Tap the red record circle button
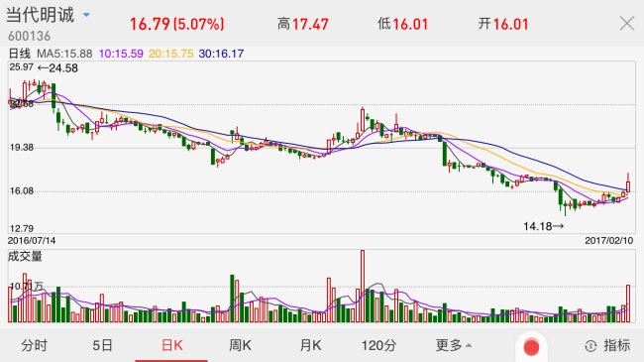This screenshot has height=362, width=644. pos(531,347)
